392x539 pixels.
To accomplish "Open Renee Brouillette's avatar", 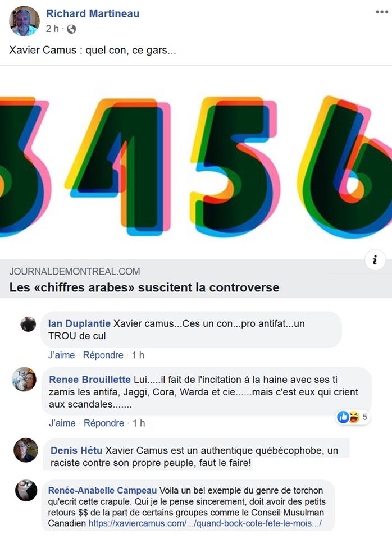I will pyautogui.click(x=24, y=379).
